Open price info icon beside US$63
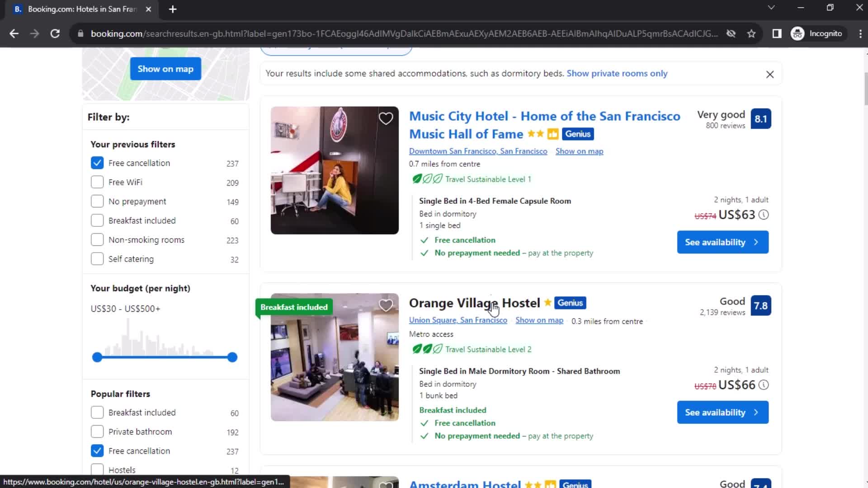Viewport: 868px width, 488px height. pos(764,215)
